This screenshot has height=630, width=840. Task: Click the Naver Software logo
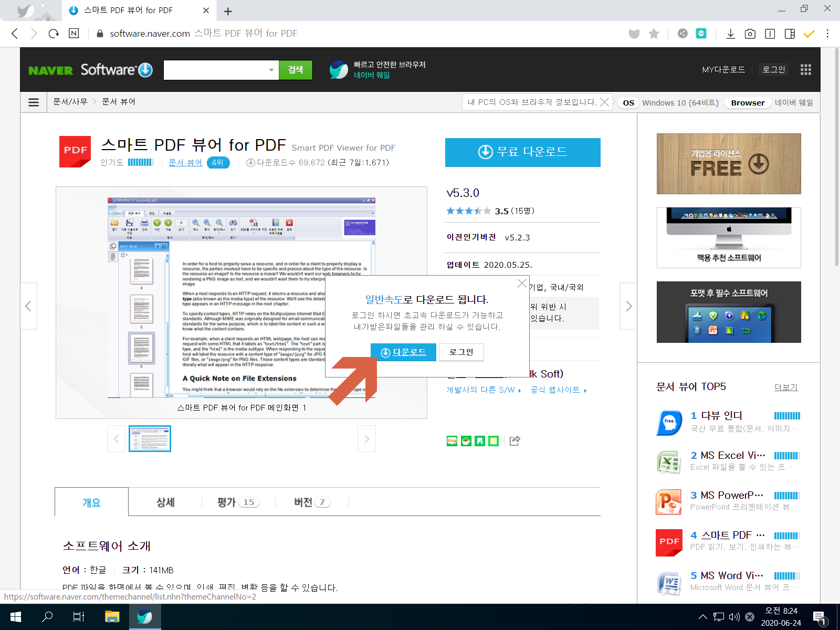click(x=90, y=70)
